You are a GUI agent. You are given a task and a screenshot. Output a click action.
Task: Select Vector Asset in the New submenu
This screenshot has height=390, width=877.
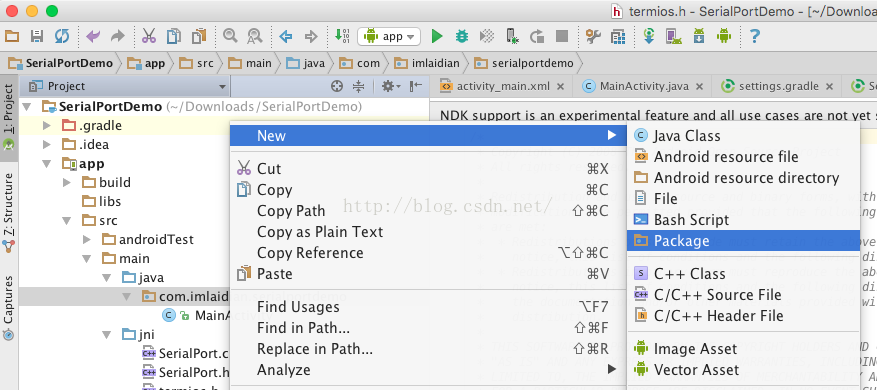tap(743, 370)
